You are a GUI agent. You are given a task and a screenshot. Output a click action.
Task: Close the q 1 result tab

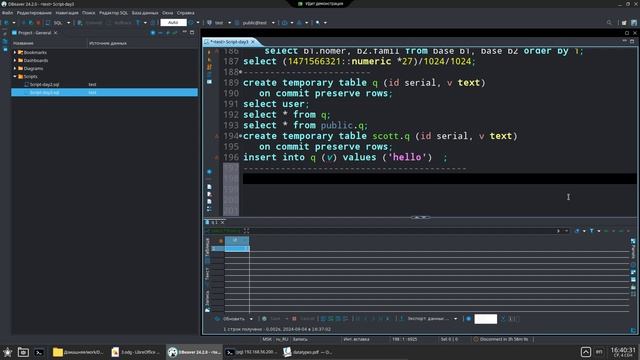tap(222, 222)
